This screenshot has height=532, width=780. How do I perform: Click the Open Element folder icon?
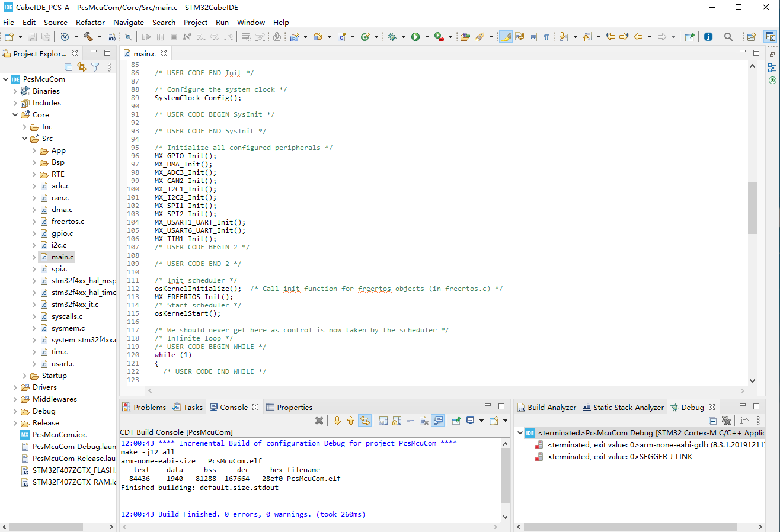(x=465, y=37)
